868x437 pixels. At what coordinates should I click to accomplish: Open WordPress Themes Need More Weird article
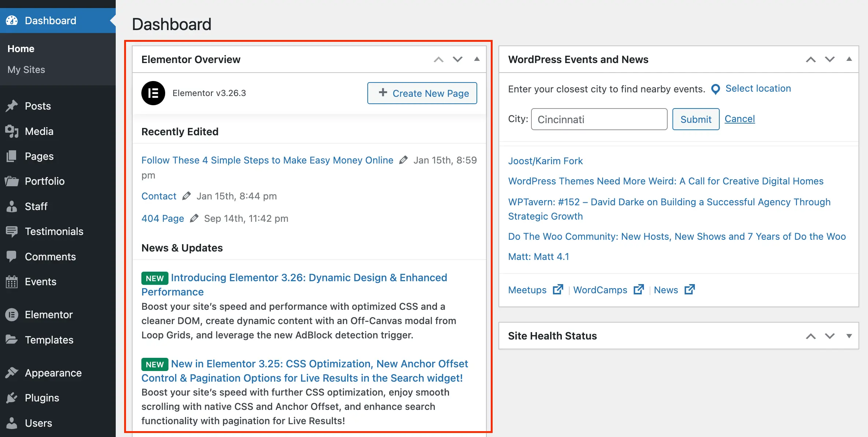tap(665, 181)
